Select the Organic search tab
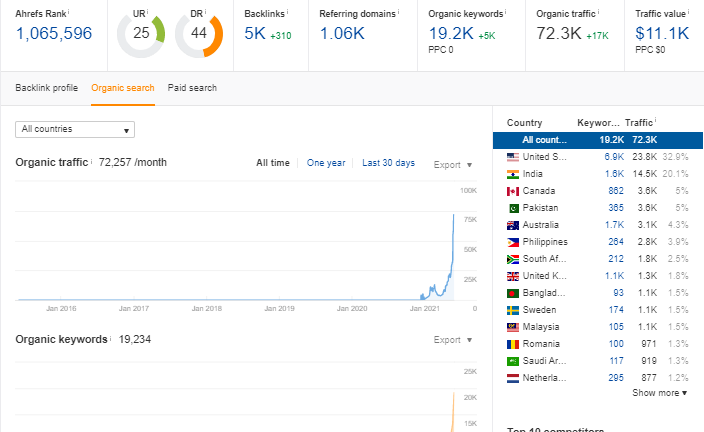 coord(123,88)
